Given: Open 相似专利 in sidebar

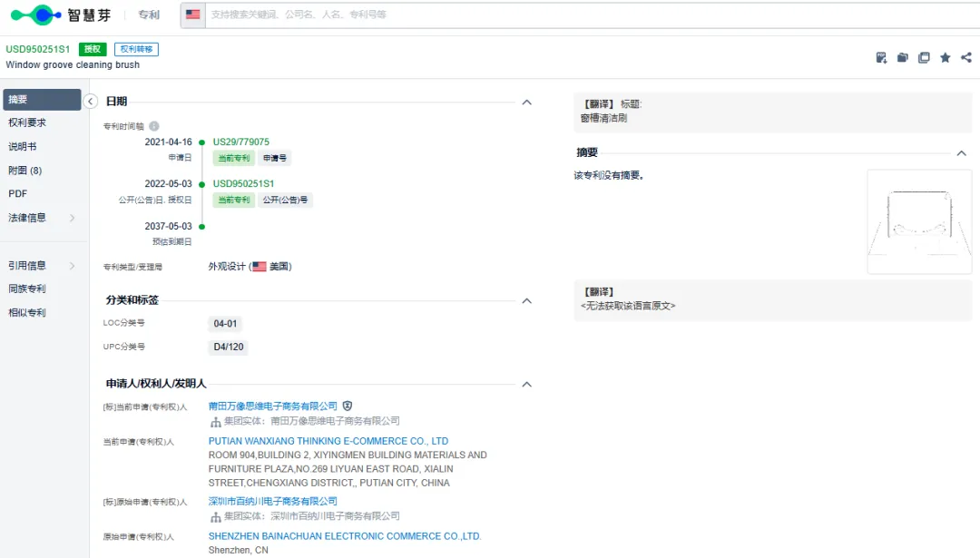Looking at the screenshot, I should pyautogui.click(x=27, y=312).
